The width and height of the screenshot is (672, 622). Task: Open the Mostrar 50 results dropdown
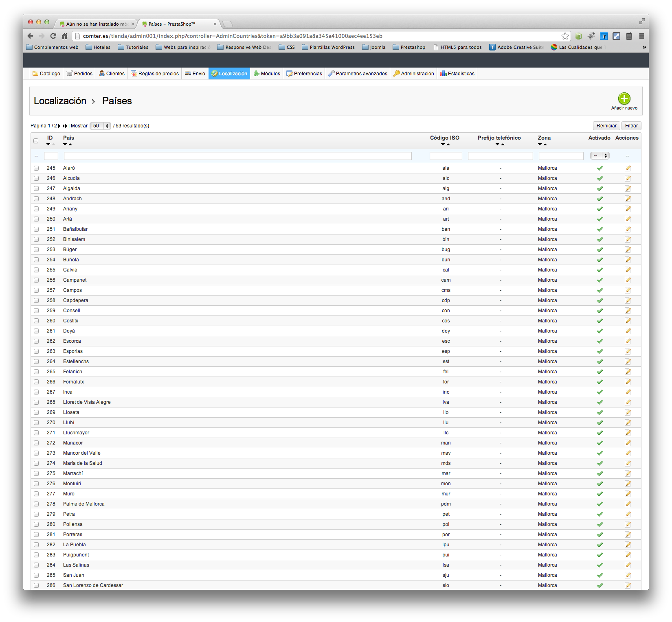(100, 126)
